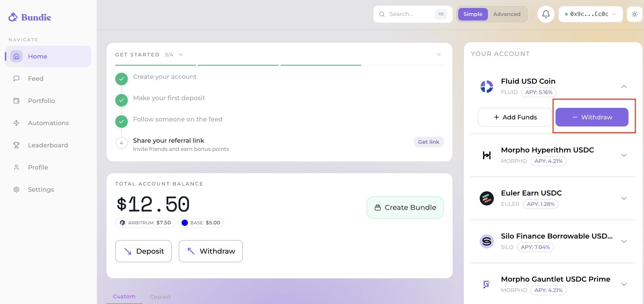Click the Morpho Hyperithm USDC logo
The width and height of the screenshot is (644, 304).
tap(487, 155)
